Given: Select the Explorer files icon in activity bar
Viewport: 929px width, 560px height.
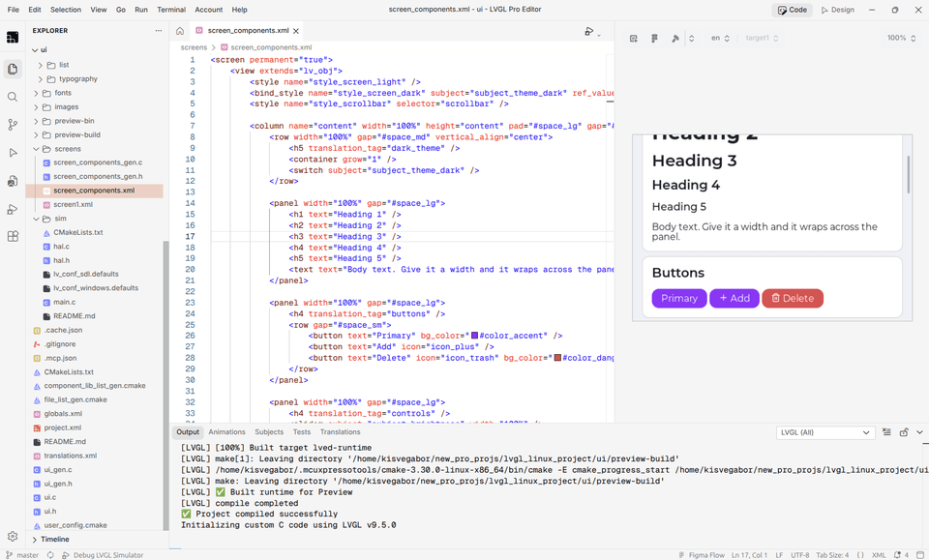Looking at the screenshot, I should pyautogui.click(x=13, y=70).
